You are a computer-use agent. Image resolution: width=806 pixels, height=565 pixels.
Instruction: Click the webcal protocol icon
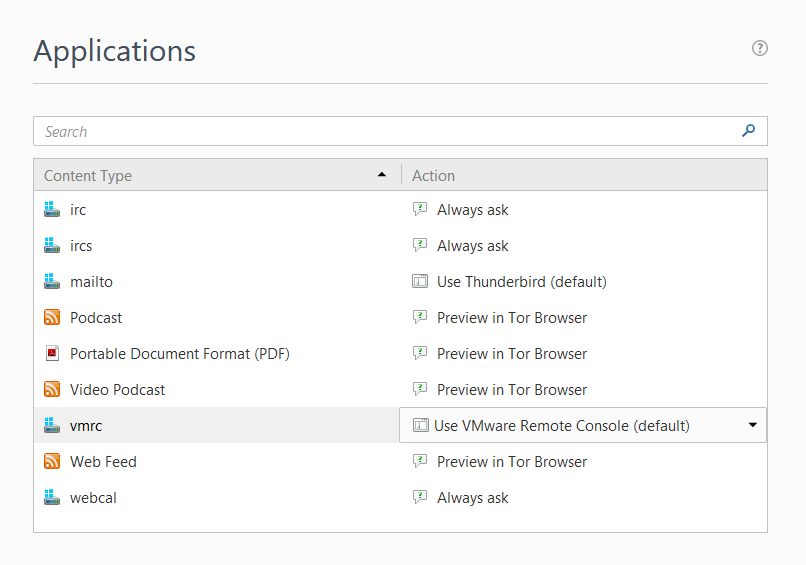53,498
